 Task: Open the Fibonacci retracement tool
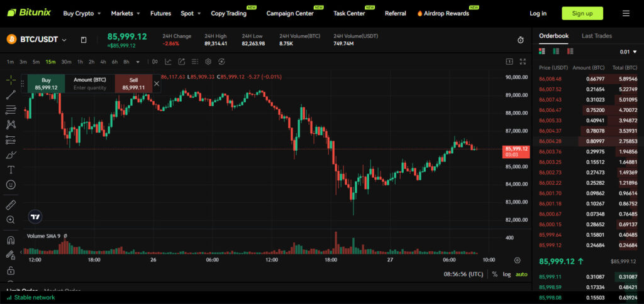11,109
